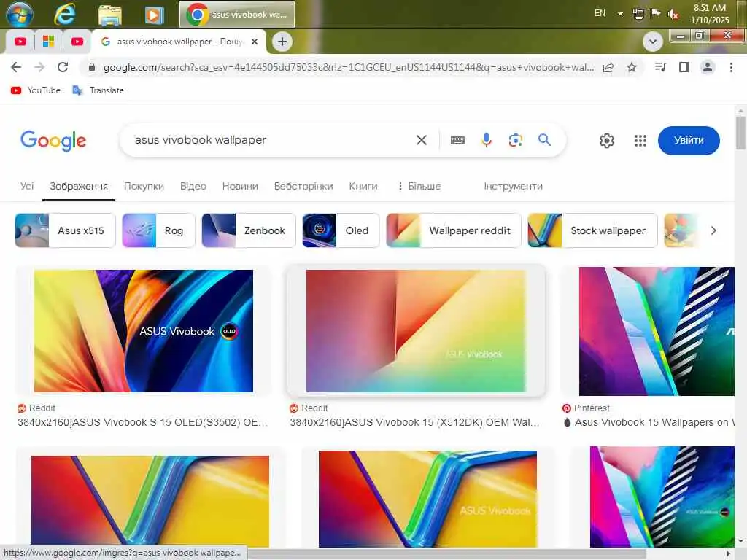The height and width of the screenshot is (560, 747).
Task: Open the tab search dropdown arrow
Action: click(x=653, y=42)
